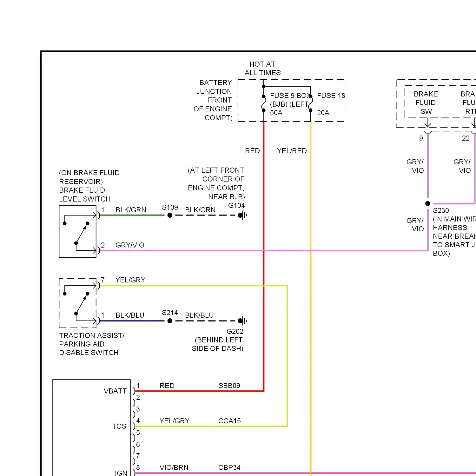Click module pin number 8
The width and height of the screenshot is (476, 476).
pyautogui.click(x=138, y=467)
